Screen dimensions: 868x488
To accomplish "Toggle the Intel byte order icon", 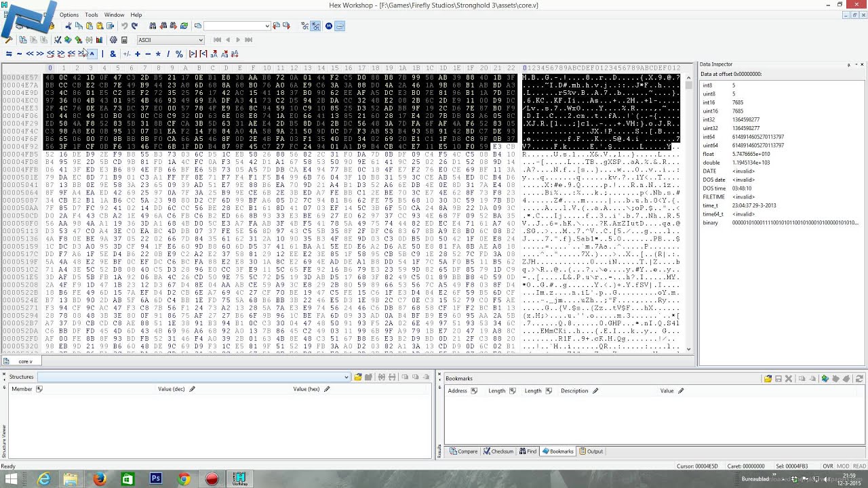I will point(340,26).
